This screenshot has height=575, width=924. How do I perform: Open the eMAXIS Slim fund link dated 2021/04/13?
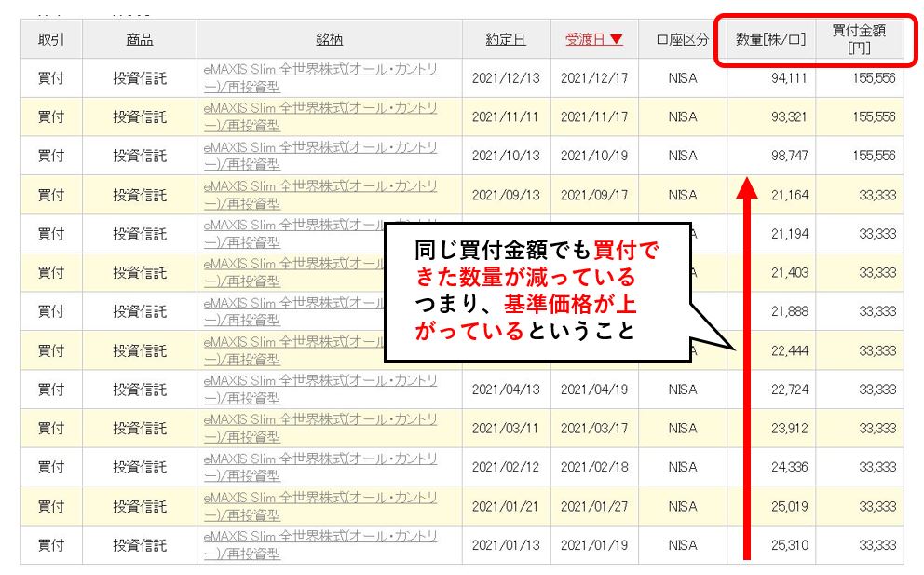[320, 390]
